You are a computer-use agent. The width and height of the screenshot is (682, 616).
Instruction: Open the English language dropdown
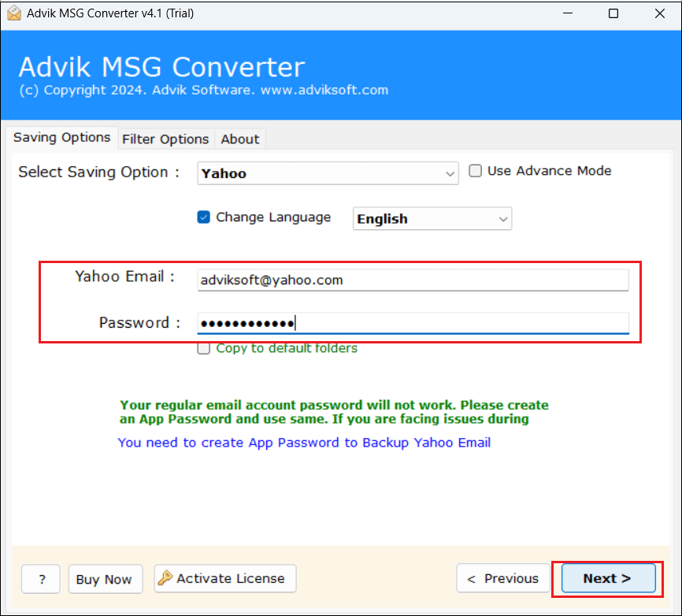[x=432, y=218]
